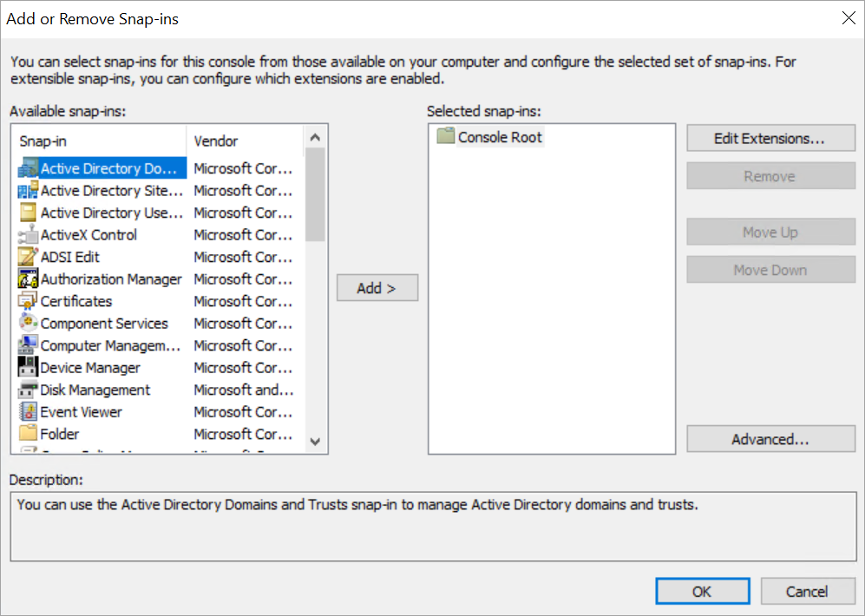
Task: Click the Advanced... button
Action: click(x=770, y=439)
